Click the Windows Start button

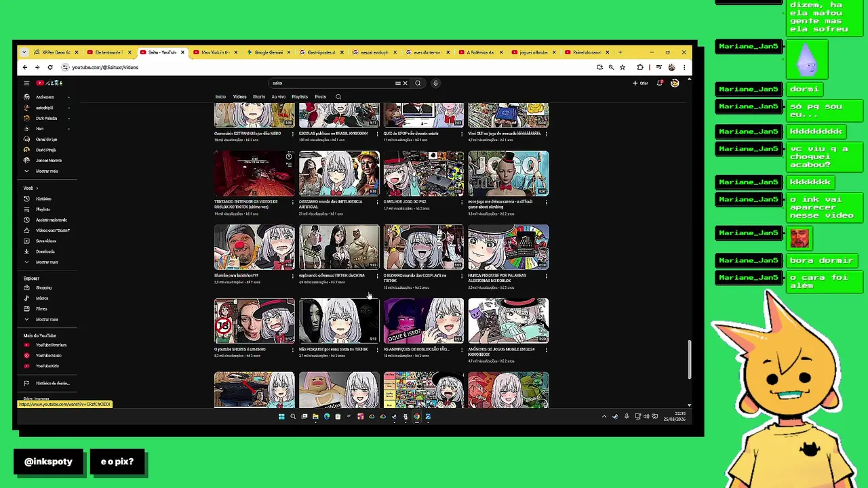[281, 417]
